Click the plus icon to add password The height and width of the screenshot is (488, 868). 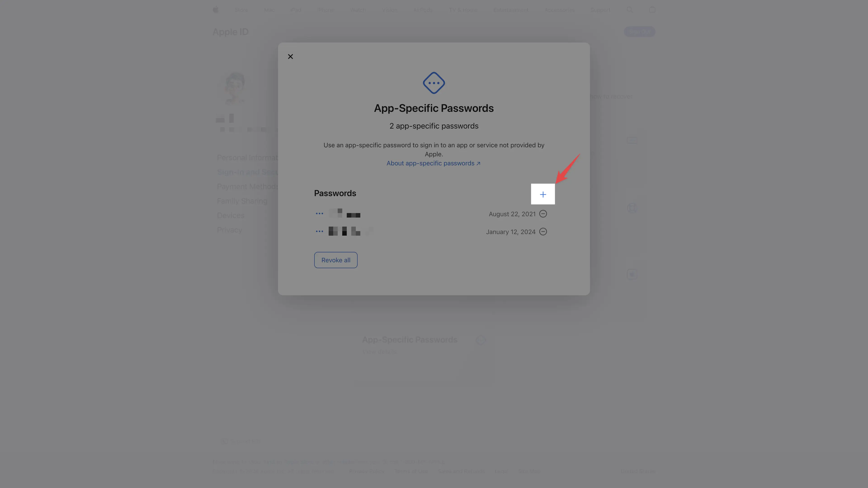click(543, 194)
